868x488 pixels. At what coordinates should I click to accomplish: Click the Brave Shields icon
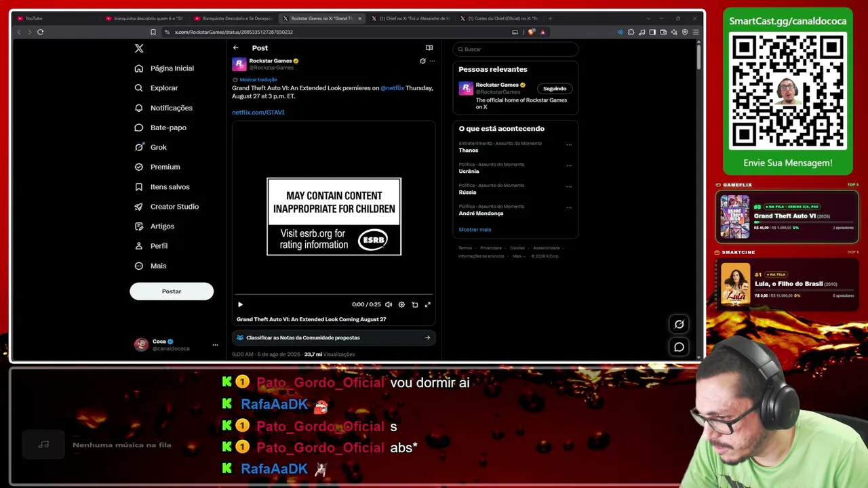pos(532,32)
